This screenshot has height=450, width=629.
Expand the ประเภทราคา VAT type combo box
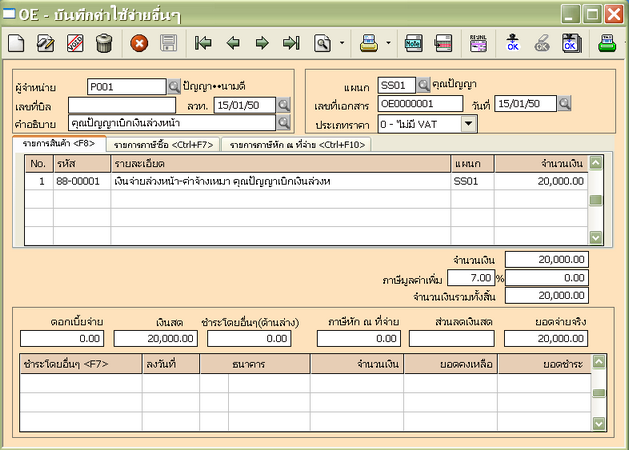pyautogui.click(x=469, y=125)
